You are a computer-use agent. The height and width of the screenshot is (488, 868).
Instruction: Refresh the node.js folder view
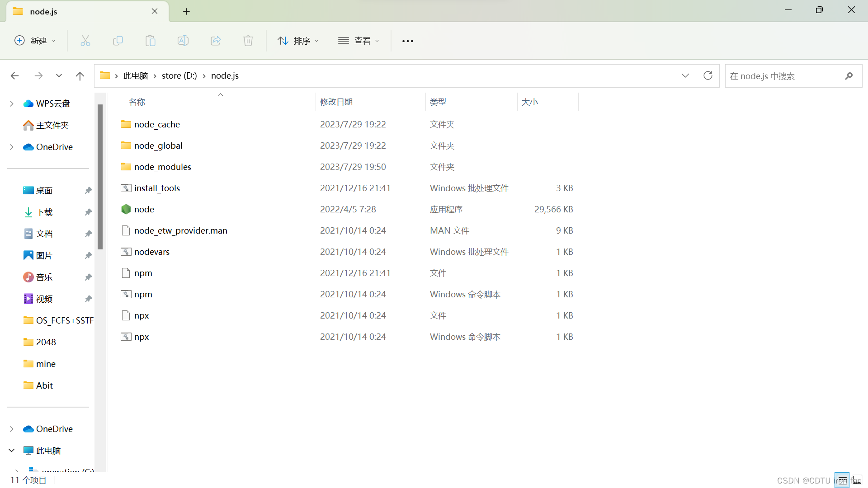coord(708,75)
